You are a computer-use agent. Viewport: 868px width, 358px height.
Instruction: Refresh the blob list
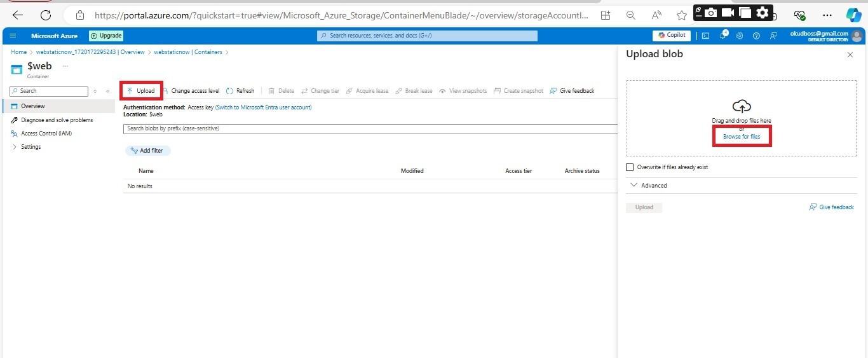(240, 91)
